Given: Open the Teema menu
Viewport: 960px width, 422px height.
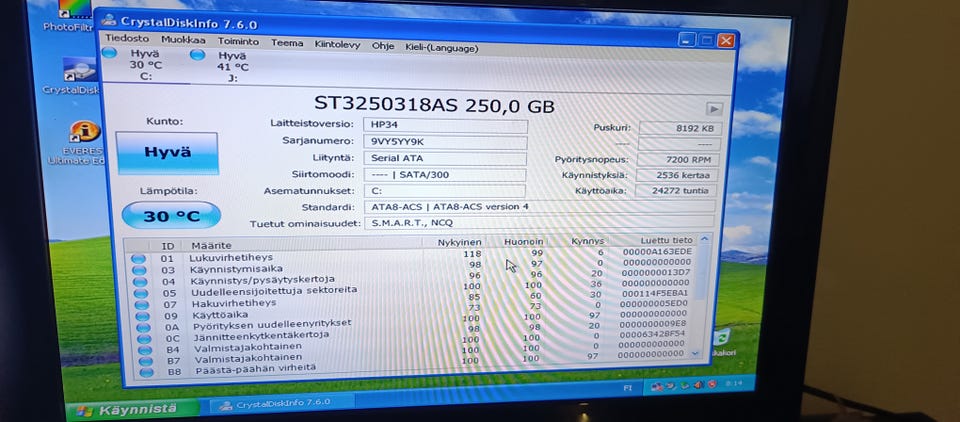Looking at the screenshot, I should [287, 43].
